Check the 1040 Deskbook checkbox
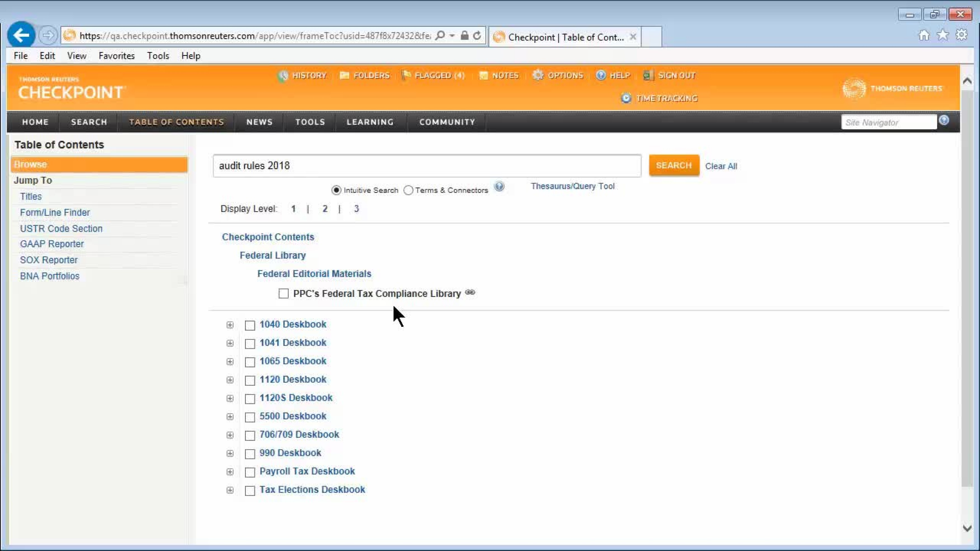980x551 pixels. click(250, 325)
